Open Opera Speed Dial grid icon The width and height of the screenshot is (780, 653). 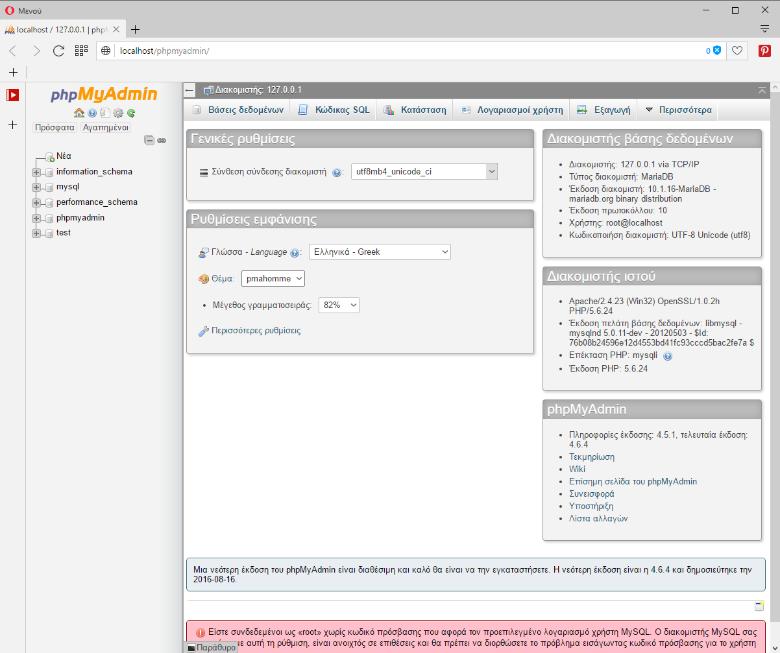[81, 50]
